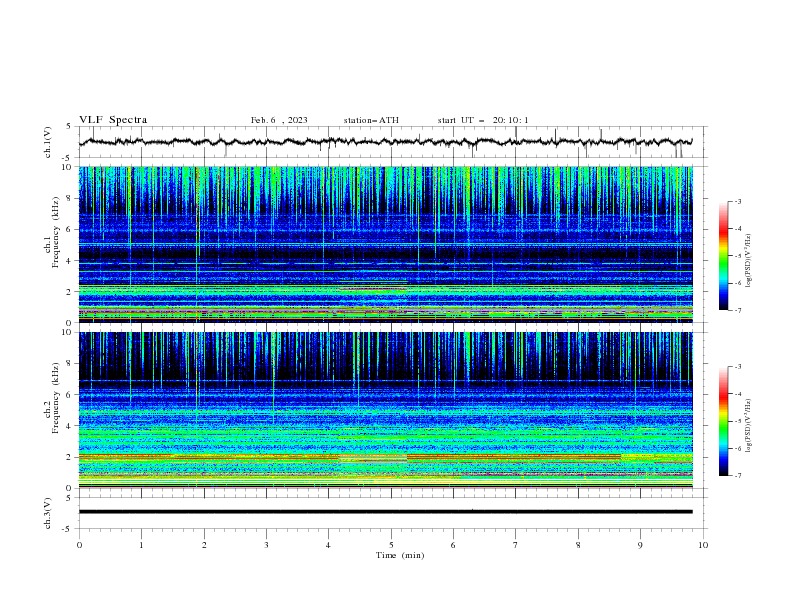Screen dimensions: 792x612
Task: Click the "10" frequency tick of ch.2
Action: [x=67, y=332]
